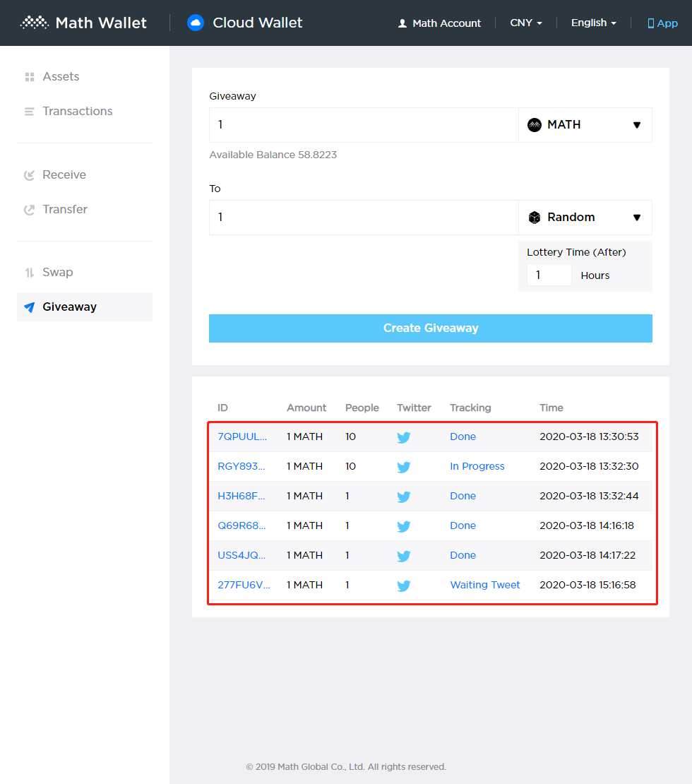Open the Swap section icon
Viewport: 692px width, 784px height.
[30, 272]
